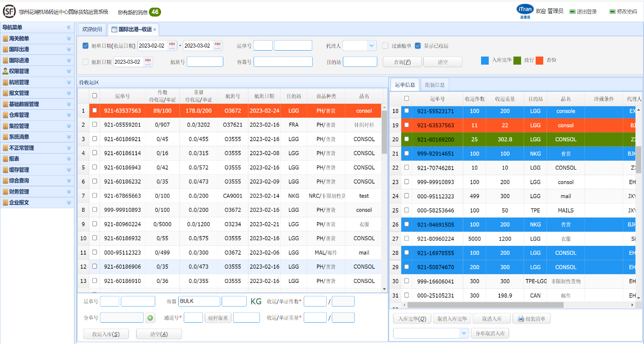Switch to the 欢迎使用 tab
644x344 pixels.
pos(92,29)
